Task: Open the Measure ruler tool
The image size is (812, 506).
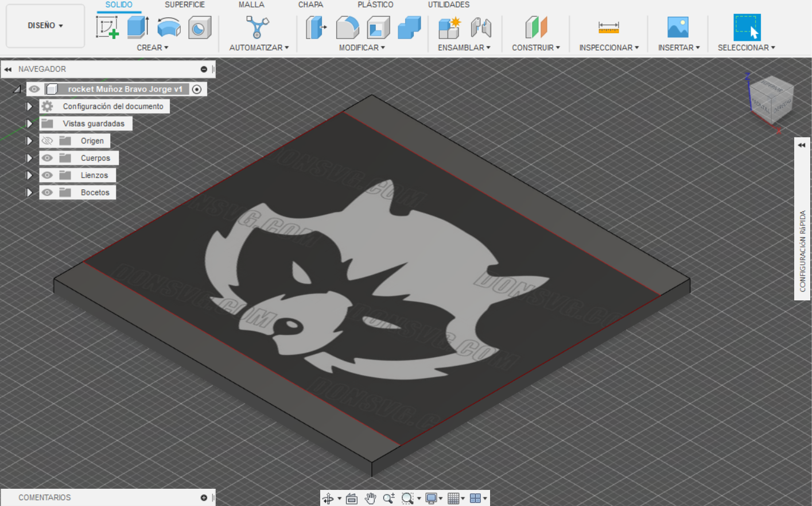Action: pos(608,27)
